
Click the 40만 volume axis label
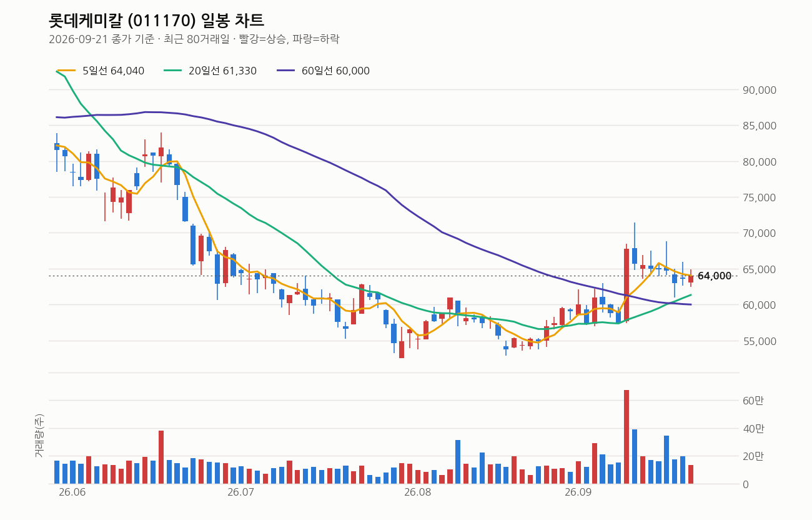[753, 428]
